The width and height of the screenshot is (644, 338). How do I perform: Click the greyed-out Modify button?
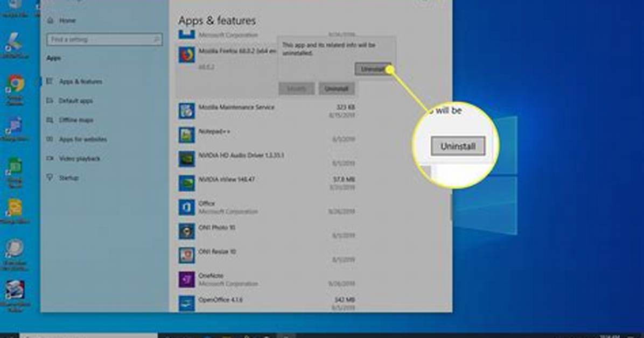coord(297,89)
